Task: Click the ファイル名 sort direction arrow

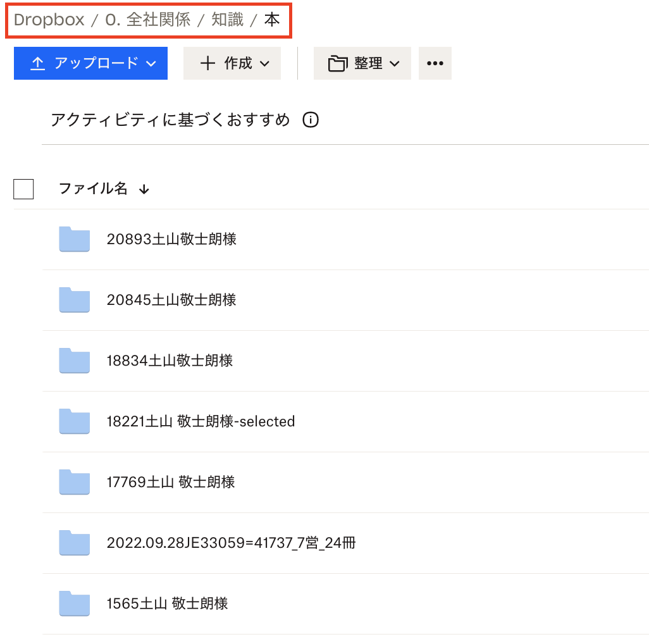Action: coord(144,189)
